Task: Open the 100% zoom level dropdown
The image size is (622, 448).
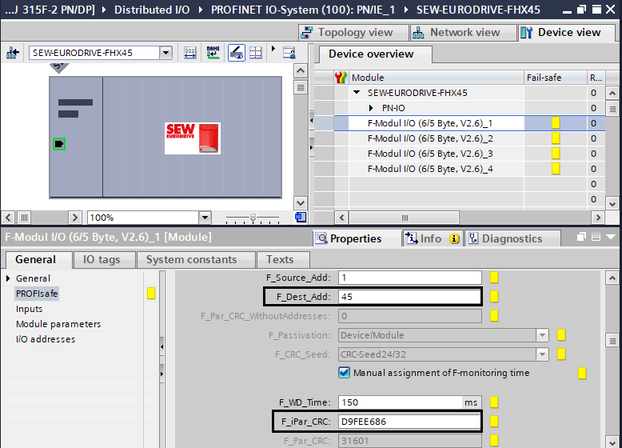Action: point(205,217)
